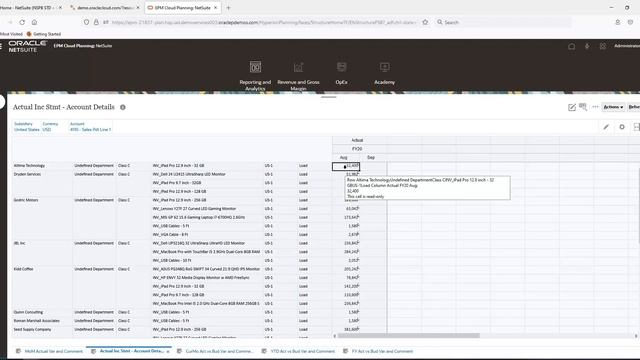Change the Subsidiary United States selection
The height and width of the screenshot is (360, 640).
point(27,127)
